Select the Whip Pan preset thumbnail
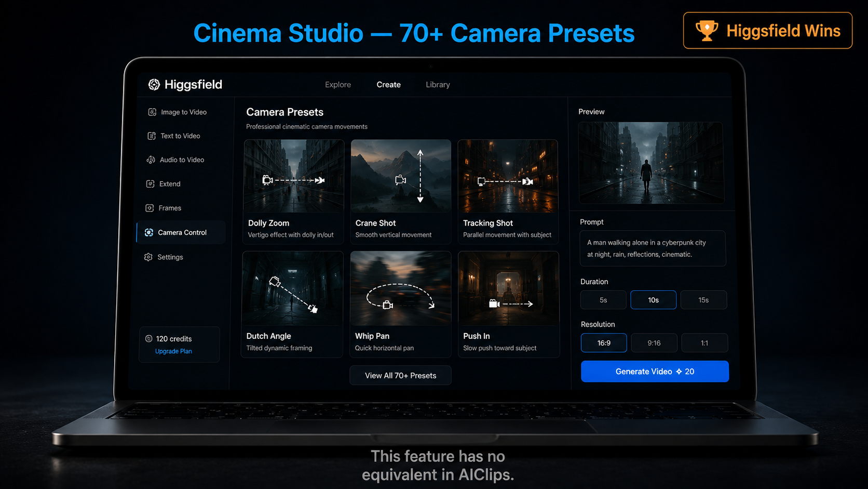This screenshot has width=868, height=489. (x=400, y=289)
